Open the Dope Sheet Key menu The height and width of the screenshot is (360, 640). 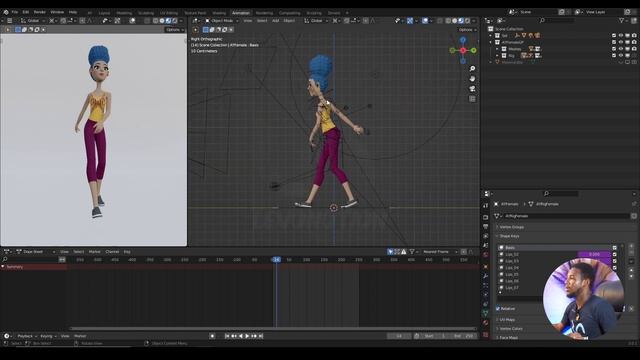click(x=127, y=252)
